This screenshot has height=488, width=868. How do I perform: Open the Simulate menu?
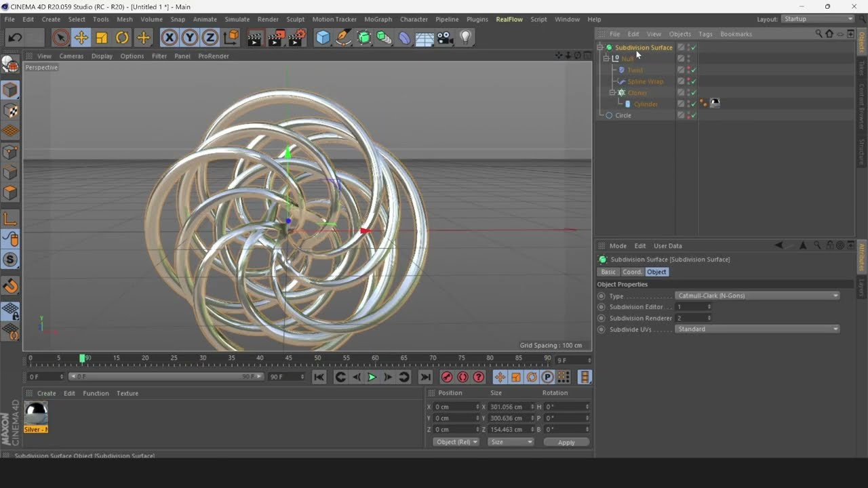click(x=237, y=19)
